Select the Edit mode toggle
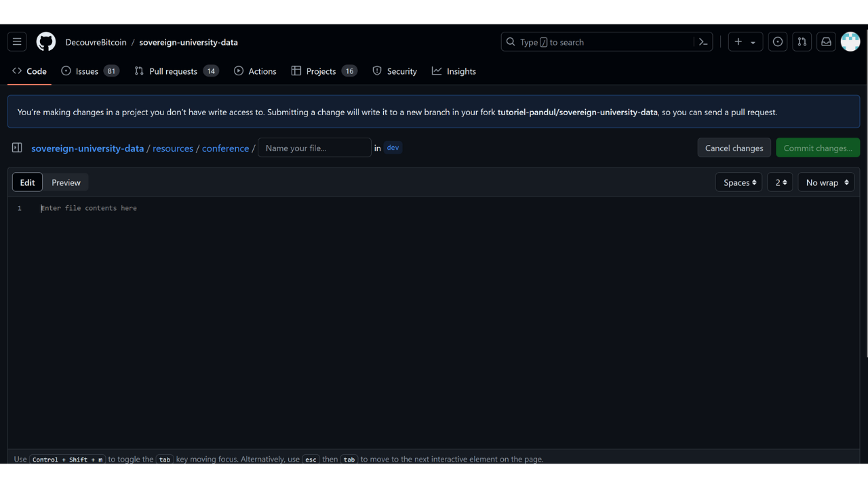Image resolution: width=868 pixels, height=488 pixels. [x=27, y=182]
